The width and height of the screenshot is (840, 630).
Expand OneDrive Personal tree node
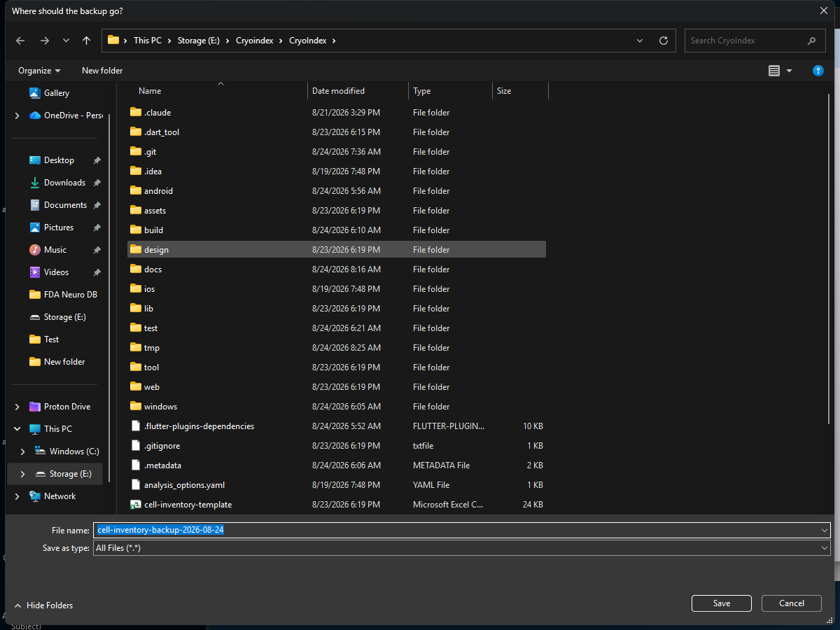coord(17,115)
